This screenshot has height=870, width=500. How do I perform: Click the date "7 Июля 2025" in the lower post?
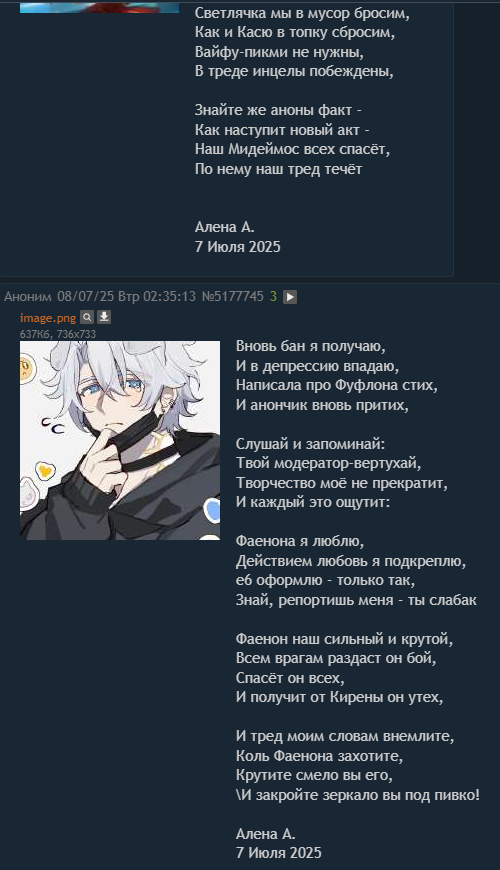[279, 853]
